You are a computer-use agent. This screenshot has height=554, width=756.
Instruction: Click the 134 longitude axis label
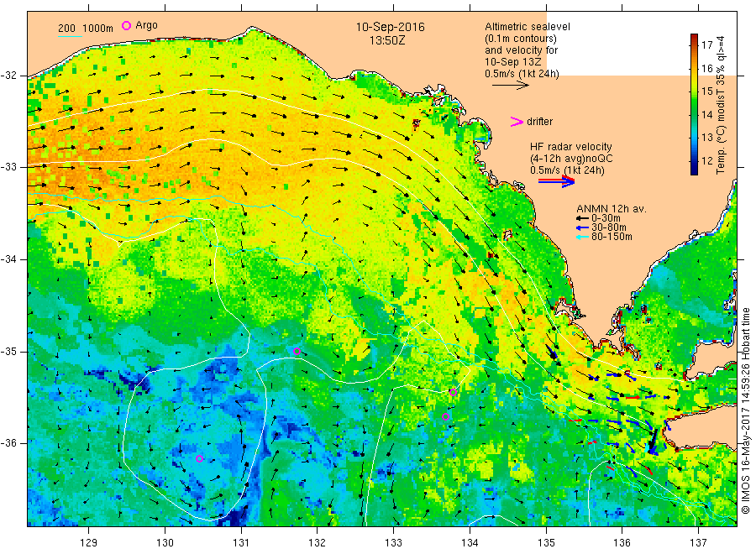pyautogui.click(x=470, y=543)
